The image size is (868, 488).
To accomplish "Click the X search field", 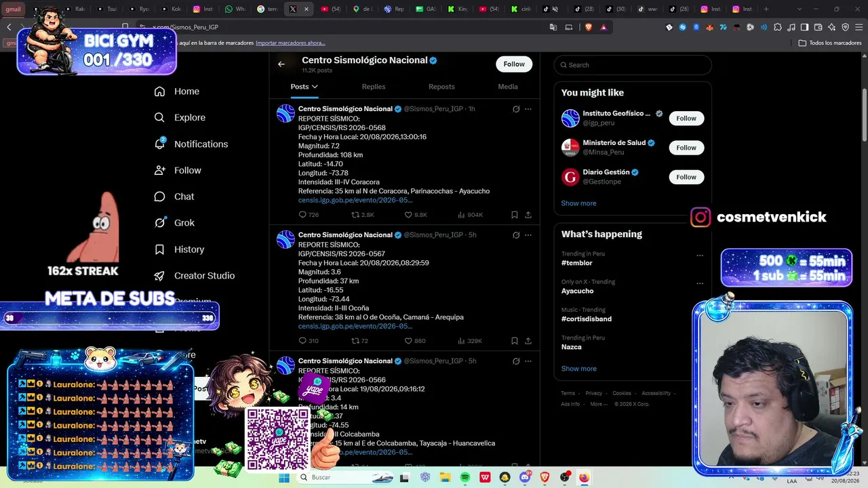I will click(633, 65).
